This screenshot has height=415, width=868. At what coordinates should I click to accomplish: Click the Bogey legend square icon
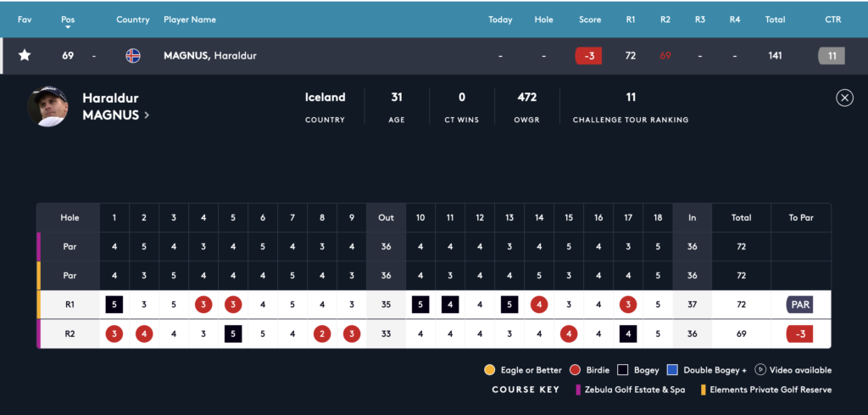[621, 370]
